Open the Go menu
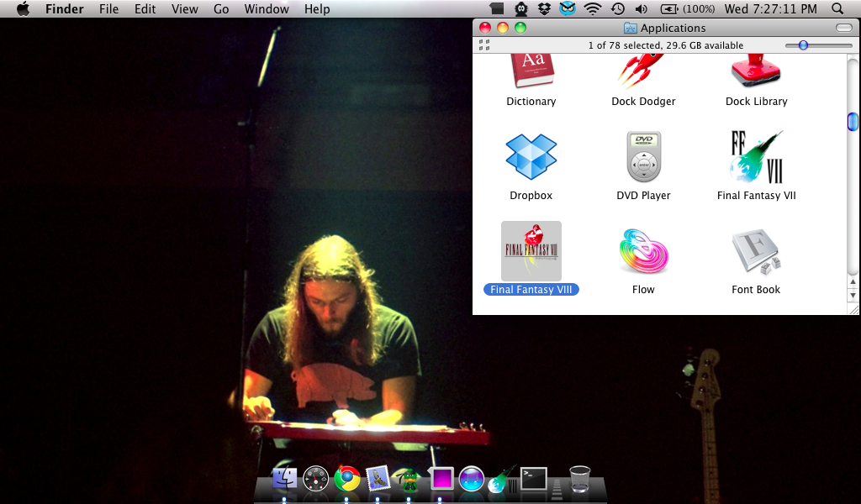This screenshot has width=861, height=504. (x=221, y=8)
